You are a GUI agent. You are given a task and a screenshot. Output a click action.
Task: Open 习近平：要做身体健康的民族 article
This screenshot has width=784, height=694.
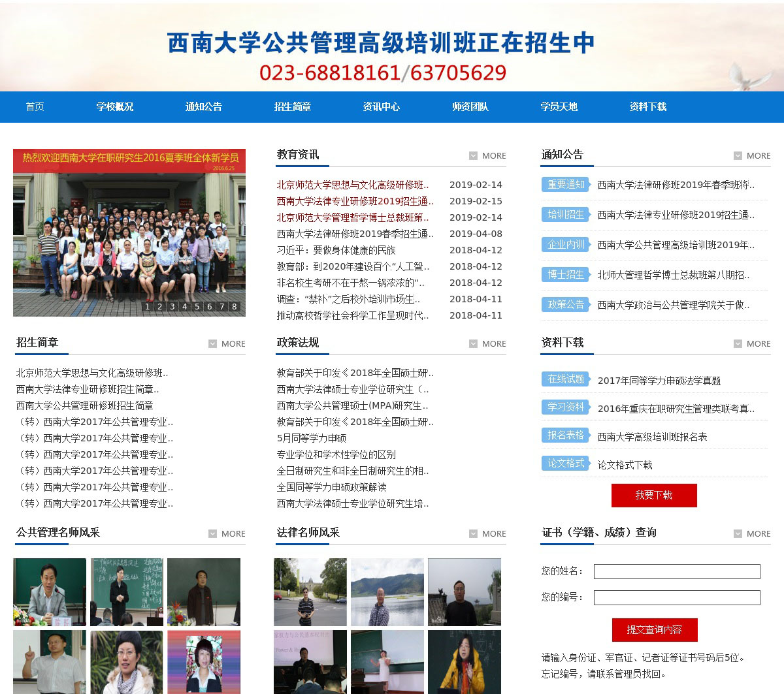point(336,250)
